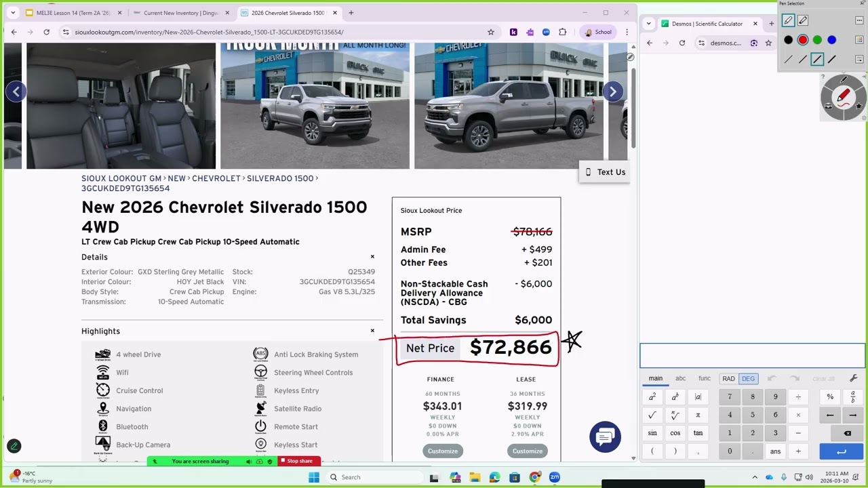Image resolution: width=868 pixels, height=488 pixels.
Task: Open Desmos wrench settings icon
Action: coord(853,378)
